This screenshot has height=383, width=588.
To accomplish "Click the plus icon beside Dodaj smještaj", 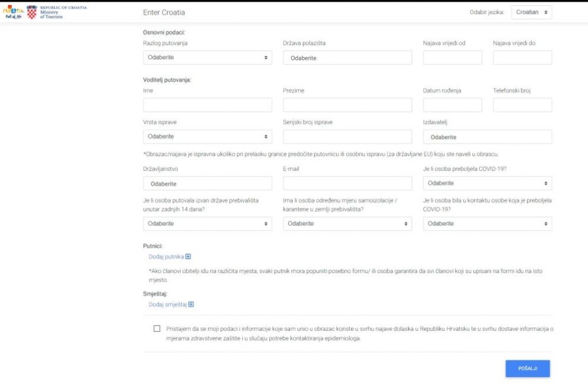I will coord(191,304).
